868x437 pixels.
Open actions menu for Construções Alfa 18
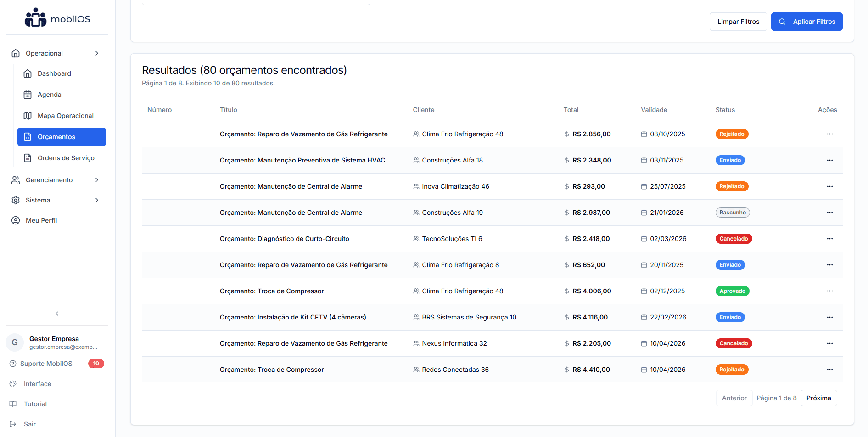tap(829, 160)
